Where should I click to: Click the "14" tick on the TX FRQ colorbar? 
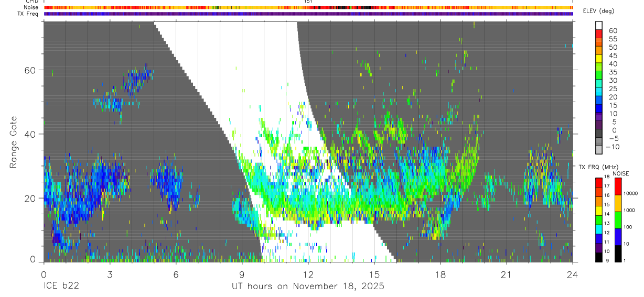[x=608, y=214]
